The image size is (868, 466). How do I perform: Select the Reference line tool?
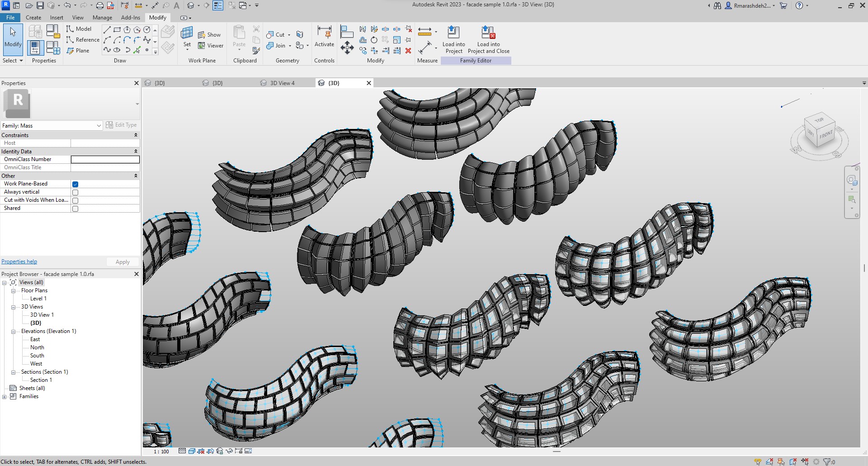tap(83, 40)
